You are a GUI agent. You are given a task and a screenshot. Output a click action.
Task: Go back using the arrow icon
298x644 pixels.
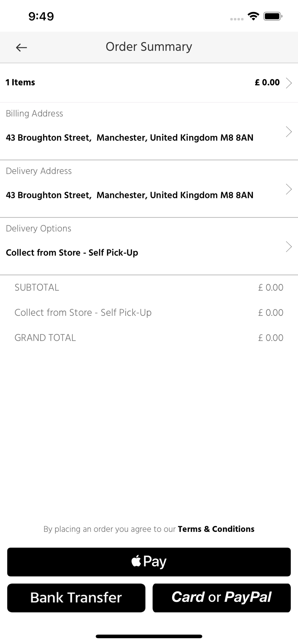(x=21, y=48)
